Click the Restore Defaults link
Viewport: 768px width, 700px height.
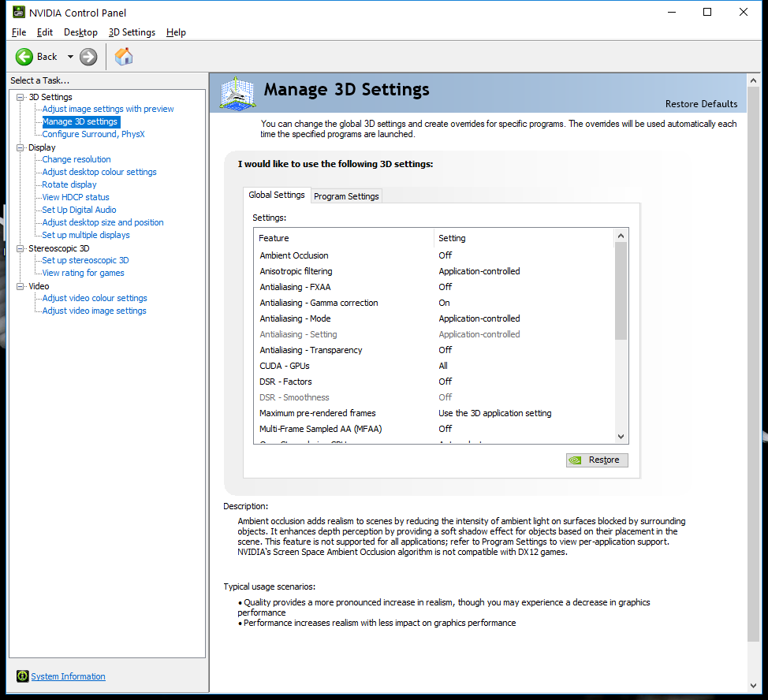[x=701, y=104]
